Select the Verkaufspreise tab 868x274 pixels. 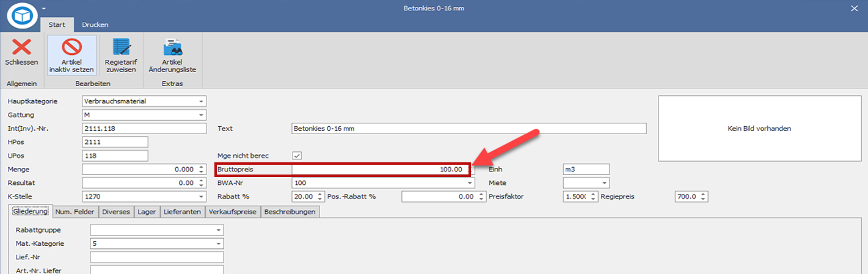233,212
